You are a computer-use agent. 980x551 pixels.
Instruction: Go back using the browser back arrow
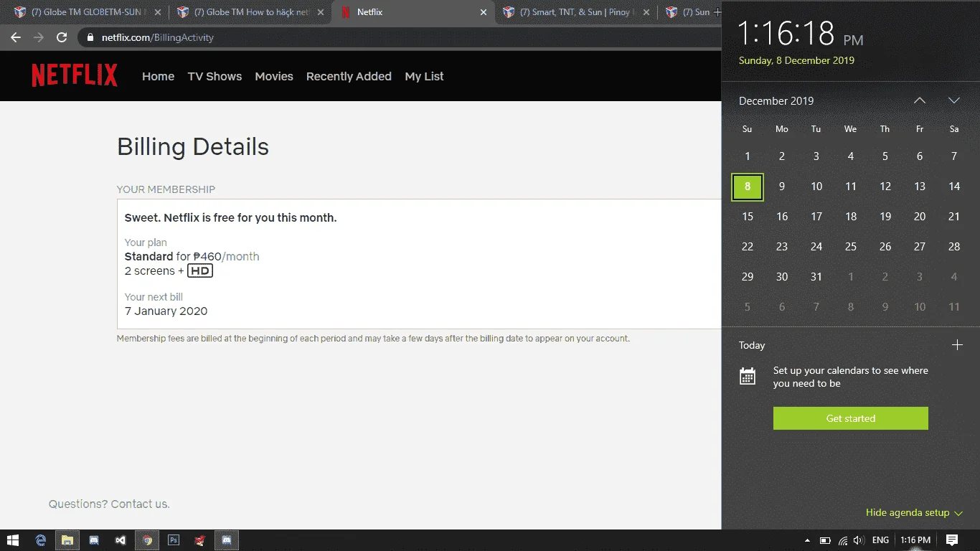pos(16,37)
